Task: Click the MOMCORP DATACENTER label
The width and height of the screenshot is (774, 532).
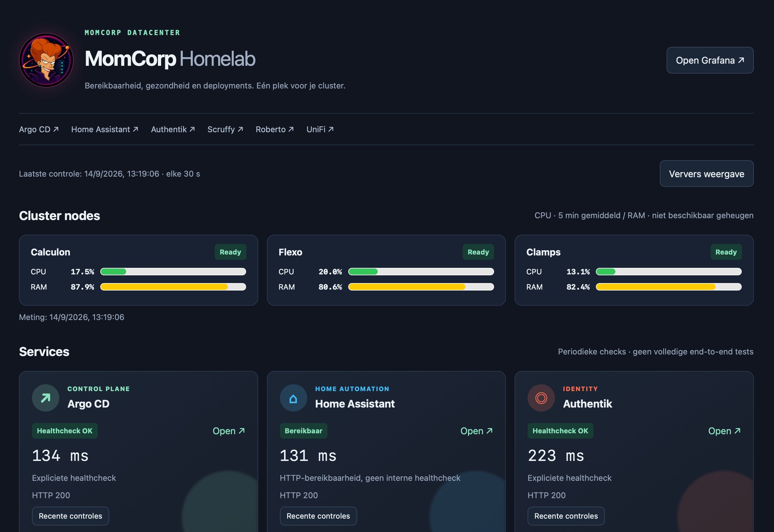Action: [x=132, y=33]
